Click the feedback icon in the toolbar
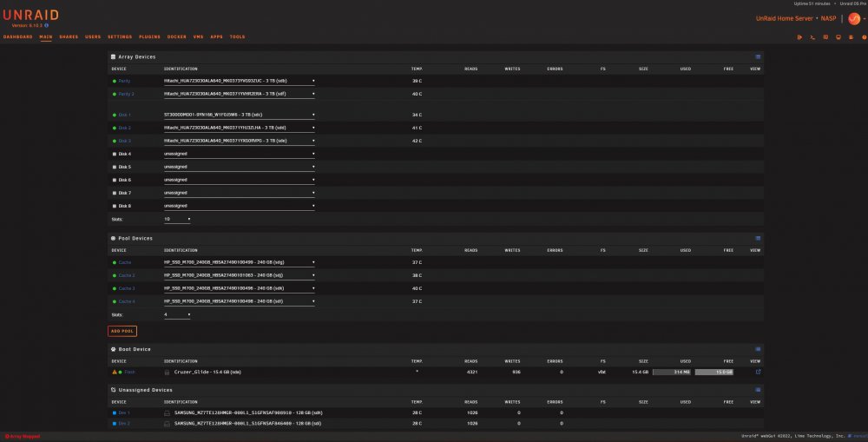 pos(825,37)
